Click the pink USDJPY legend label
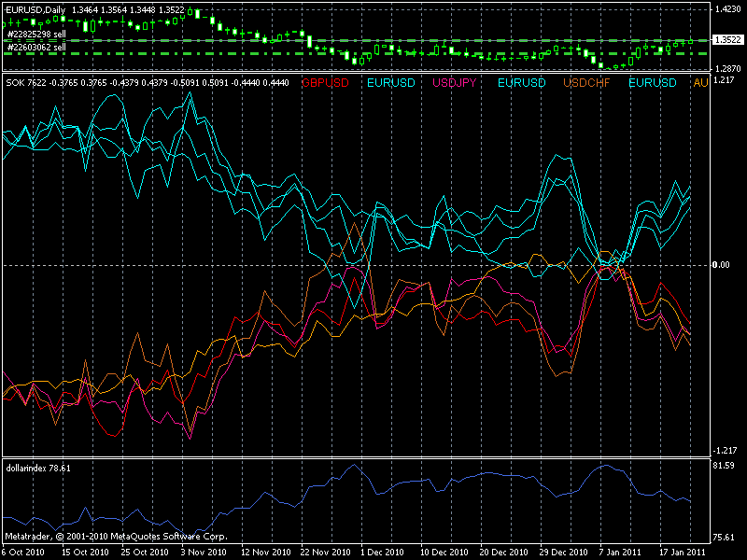Image resolution: width=747 pixels, height=560 pixels. point(455,83)
